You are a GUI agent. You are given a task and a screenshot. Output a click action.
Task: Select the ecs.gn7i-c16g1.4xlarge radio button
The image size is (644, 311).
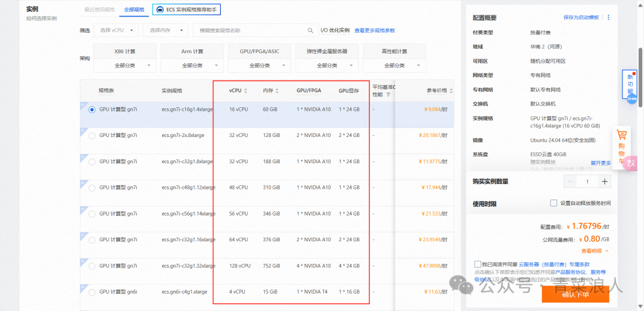tap(92, 110)
